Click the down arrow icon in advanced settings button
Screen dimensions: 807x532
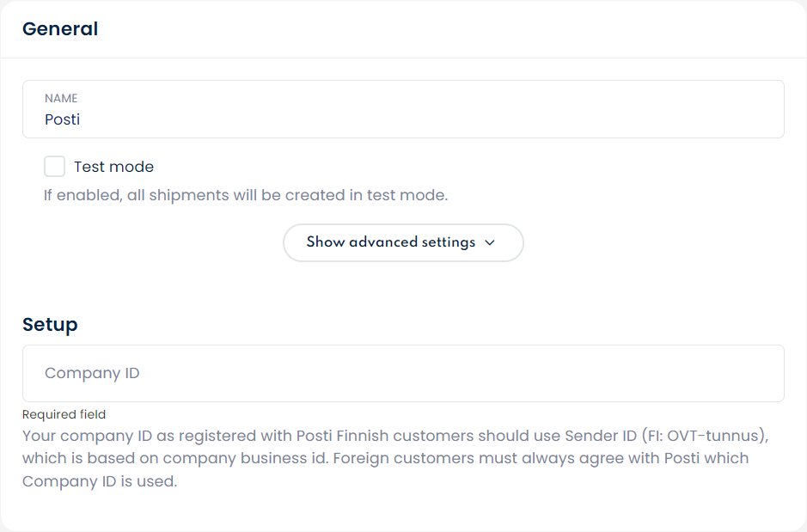(490, 242)
